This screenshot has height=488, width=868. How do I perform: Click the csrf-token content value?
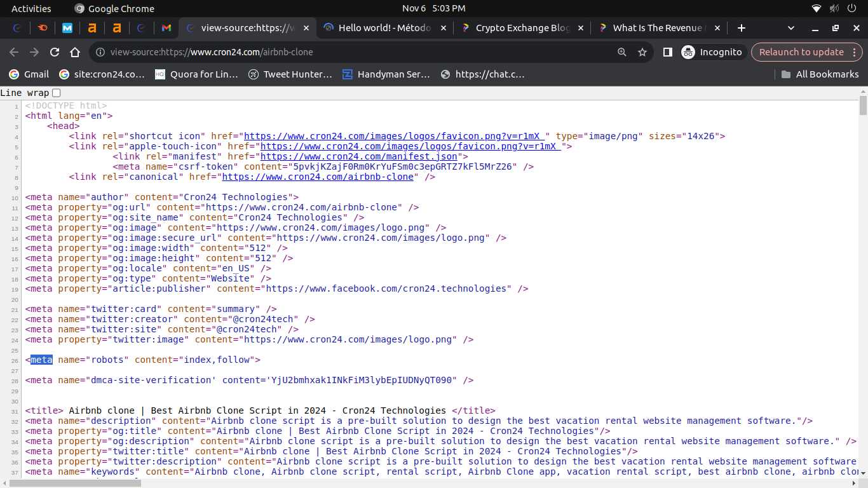[x=404, y=166]
